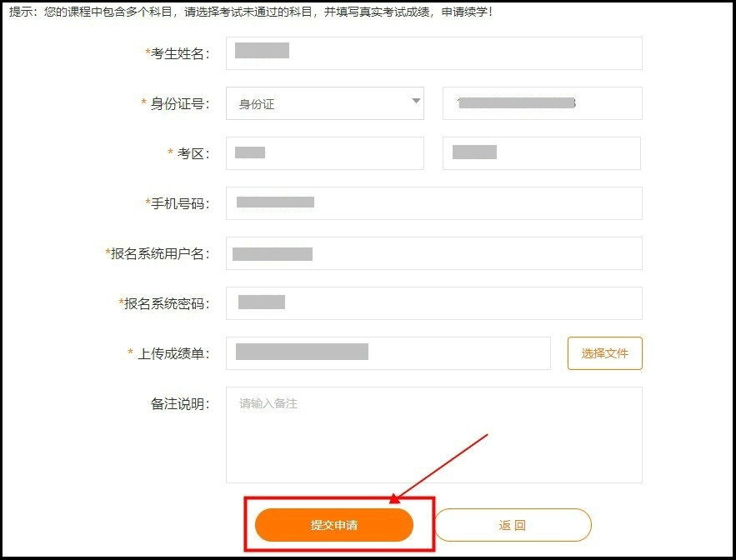
Task: Click the second 考区 exam area field
Action: pos(542,152)
